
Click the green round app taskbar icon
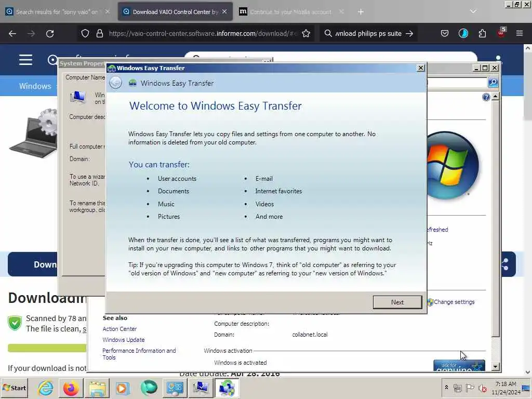tap(149, 388)
